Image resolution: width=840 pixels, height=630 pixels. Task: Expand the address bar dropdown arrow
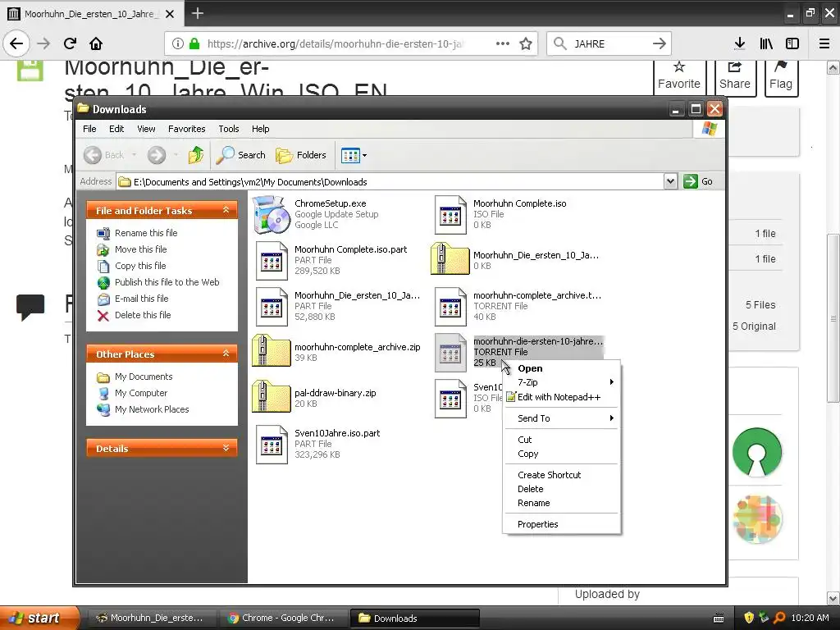[670, 181]
